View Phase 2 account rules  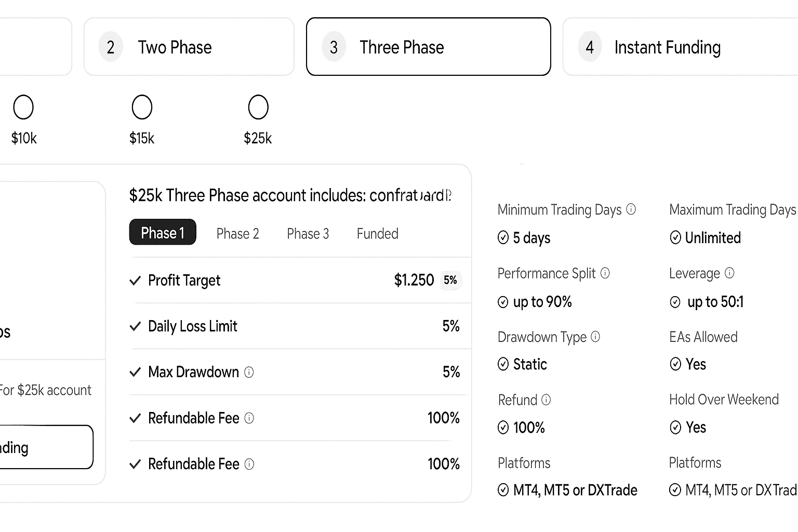[237, 234]
